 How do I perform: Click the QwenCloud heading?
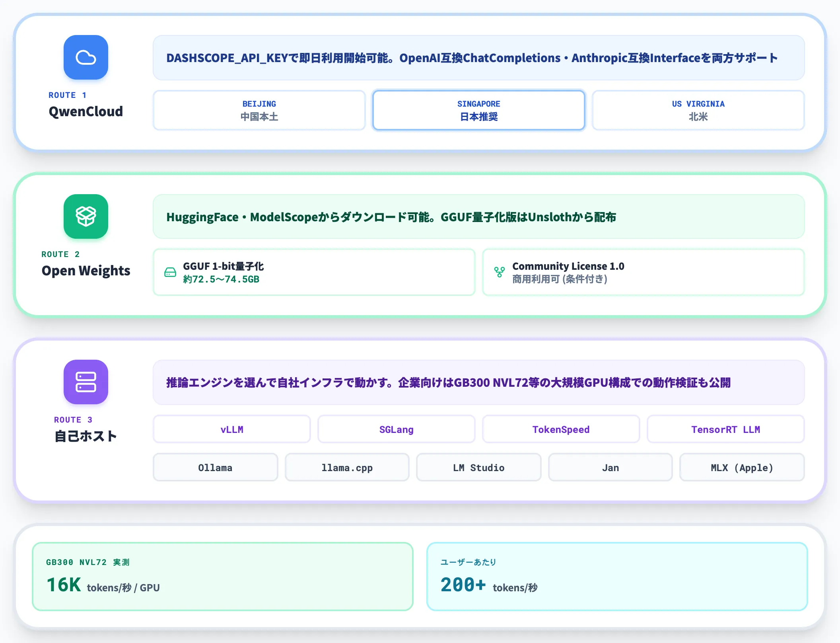pos(86,111)
